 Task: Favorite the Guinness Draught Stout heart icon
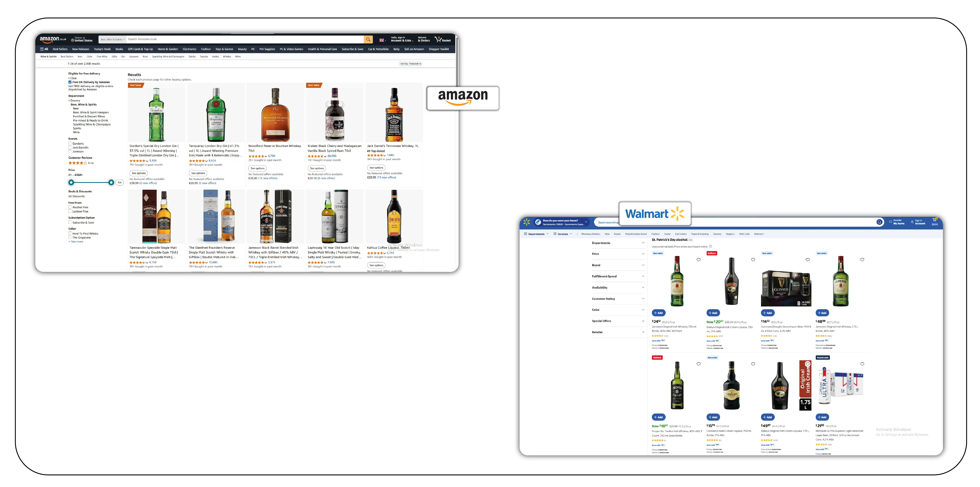(x=808, y=260)
